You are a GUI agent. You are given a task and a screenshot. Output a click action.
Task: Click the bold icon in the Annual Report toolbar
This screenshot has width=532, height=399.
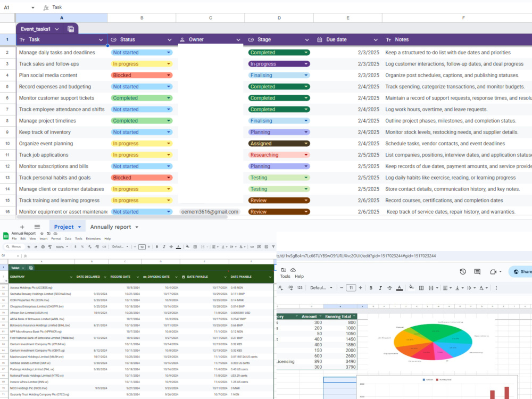click(157, 247)
